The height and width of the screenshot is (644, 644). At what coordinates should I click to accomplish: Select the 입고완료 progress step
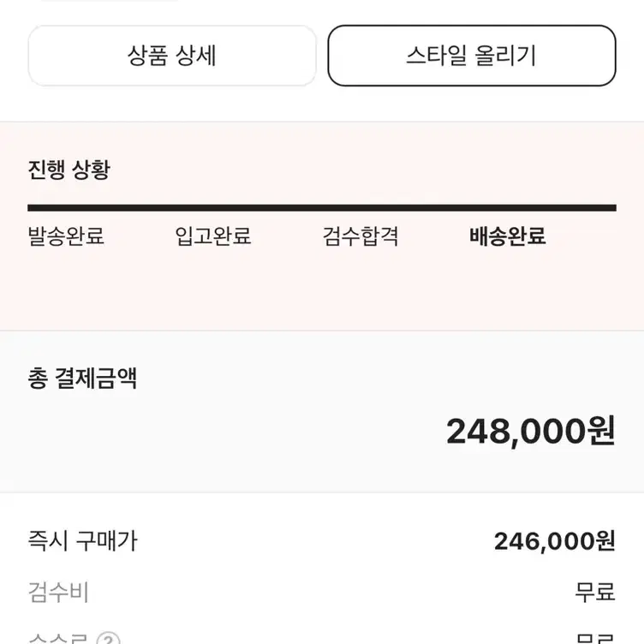coord(213,236)
